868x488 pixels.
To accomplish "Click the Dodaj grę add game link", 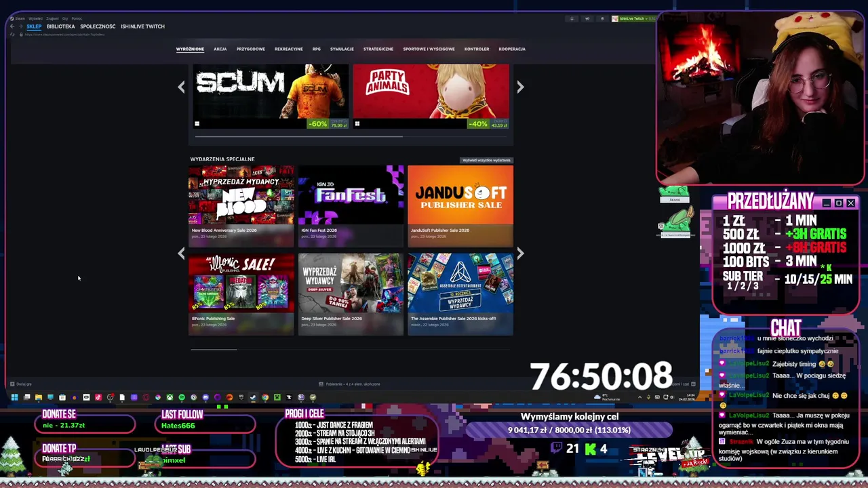I will click(x=22, y=384).
